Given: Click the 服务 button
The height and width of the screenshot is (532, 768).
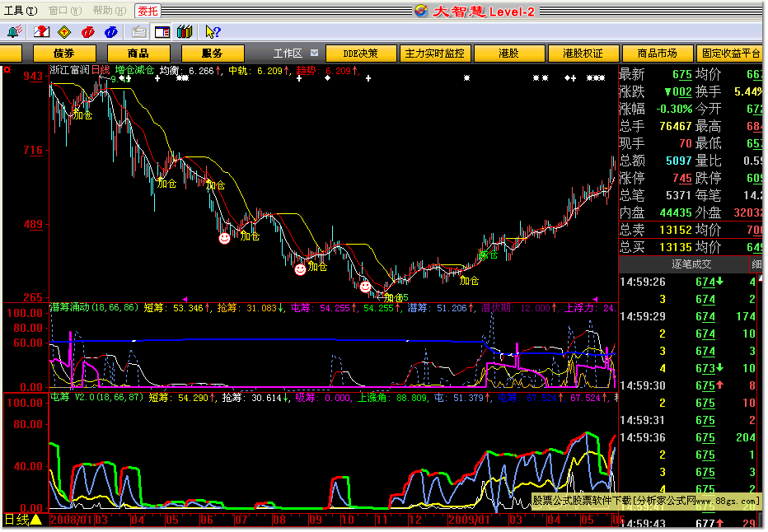Looking at the screenshot, I should pos(212,54).
